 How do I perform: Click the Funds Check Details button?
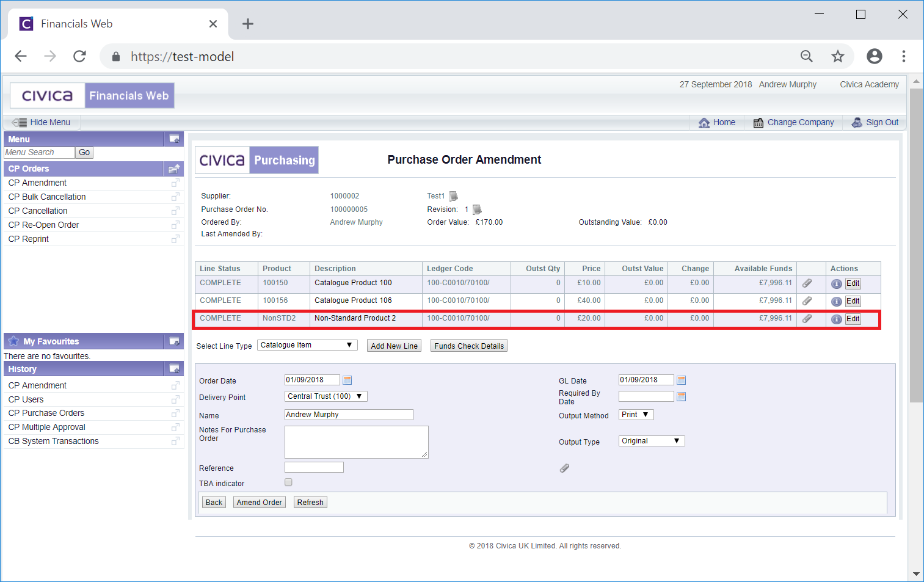click(469, 346)
